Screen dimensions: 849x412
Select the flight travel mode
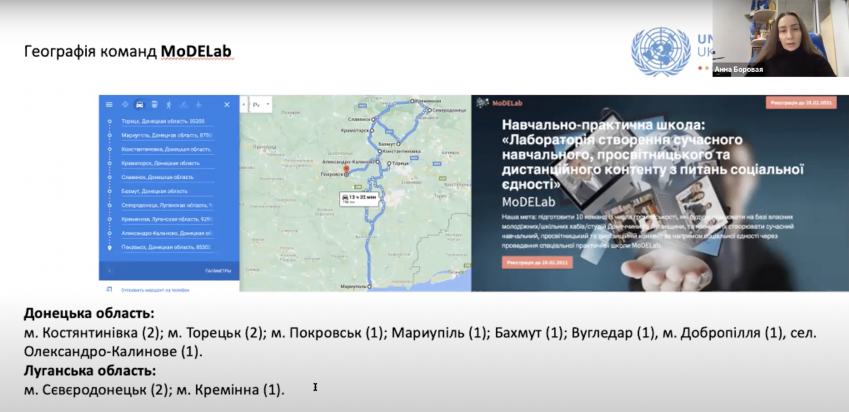pos(198,104)
